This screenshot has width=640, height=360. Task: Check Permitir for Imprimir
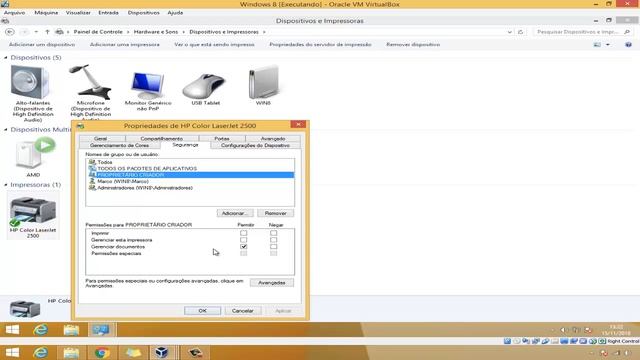[x=244, y=233]
